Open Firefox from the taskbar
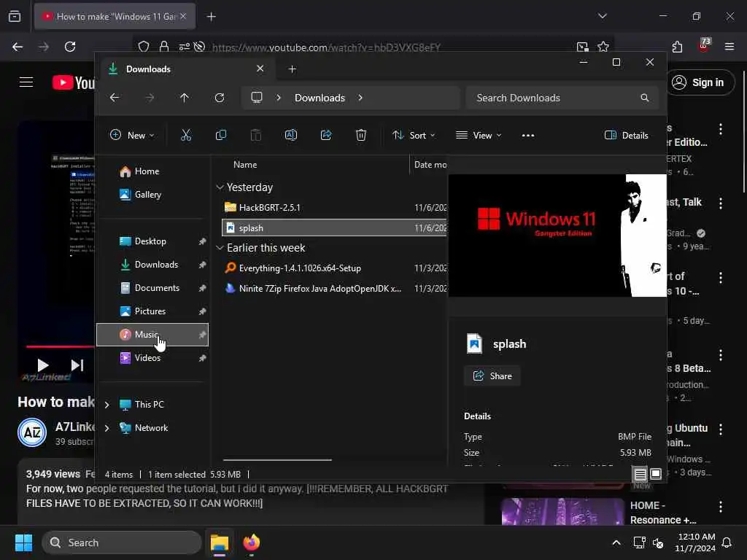Image resolution: width=747 pixels, height=560 pixels. (x=252, y=542)
